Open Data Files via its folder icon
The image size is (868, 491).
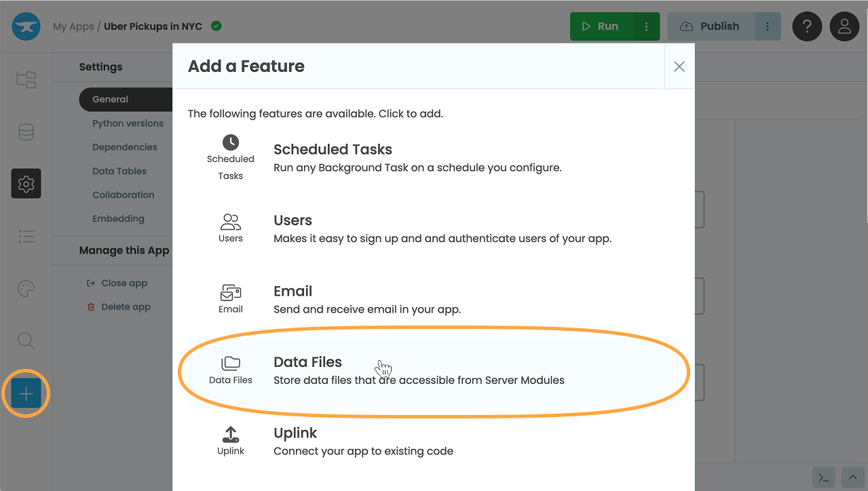click(231, 364)
